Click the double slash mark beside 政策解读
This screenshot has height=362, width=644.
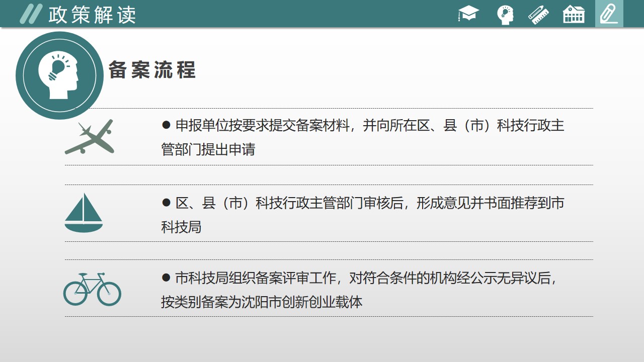point(30,14)
